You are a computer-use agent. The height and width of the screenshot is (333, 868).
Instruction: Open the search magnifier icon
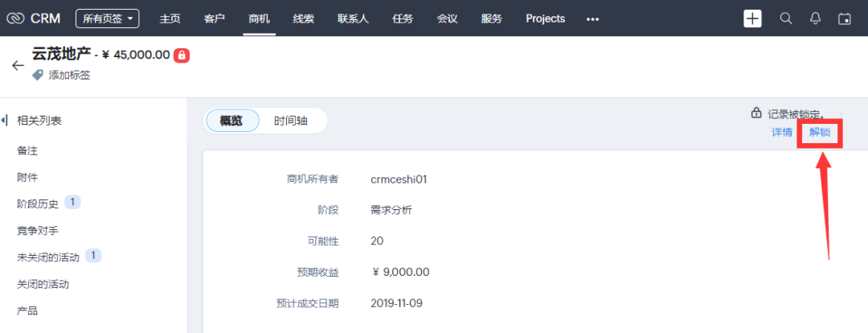coord(786,18)
